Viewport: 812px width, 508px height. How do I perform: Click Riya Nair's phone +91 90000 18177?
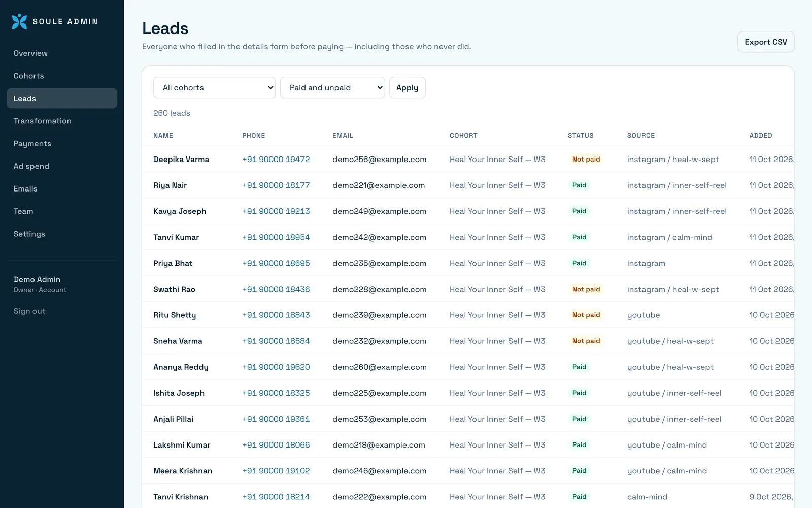pyautogui.click(x=276, y=185)
